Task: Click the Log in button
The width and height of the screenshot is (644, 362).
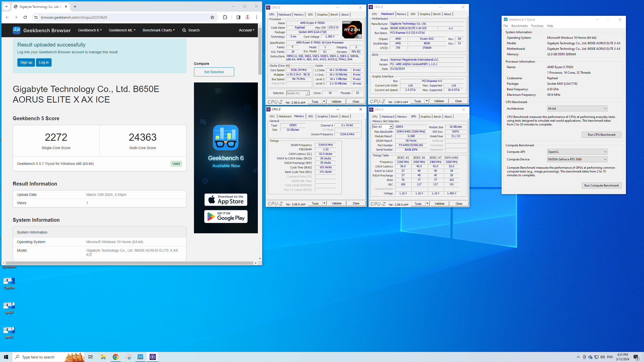Action: point(44,62)
